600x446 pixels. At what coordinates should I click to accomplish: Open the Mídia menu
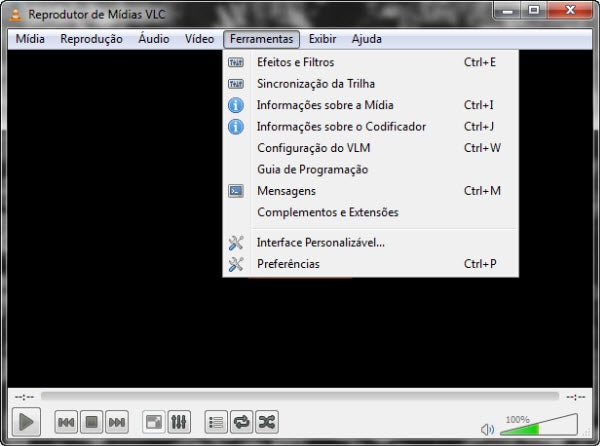(30, 39)
